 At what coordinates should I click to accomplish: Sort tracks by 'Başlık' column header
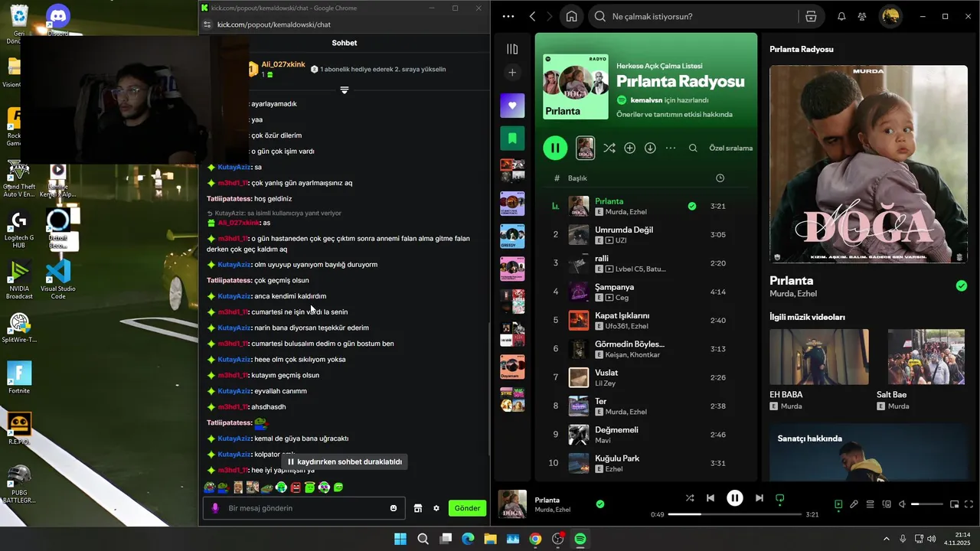(x=577, y=178)
